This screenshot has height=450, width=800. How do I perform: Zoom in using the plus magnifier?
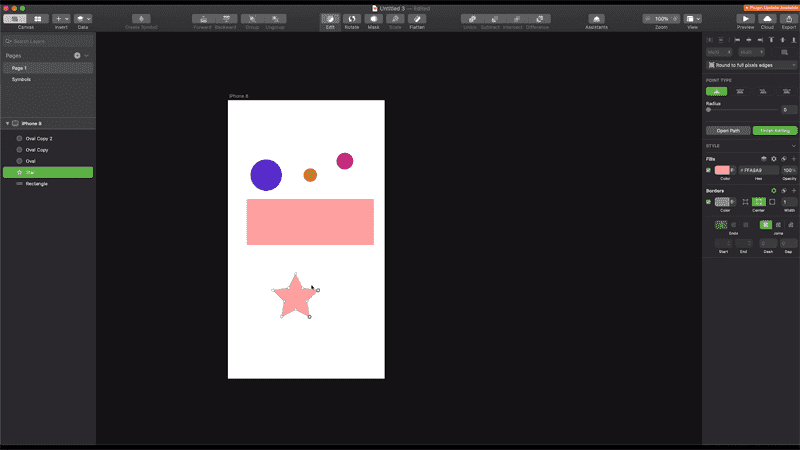tap(675, 19)
